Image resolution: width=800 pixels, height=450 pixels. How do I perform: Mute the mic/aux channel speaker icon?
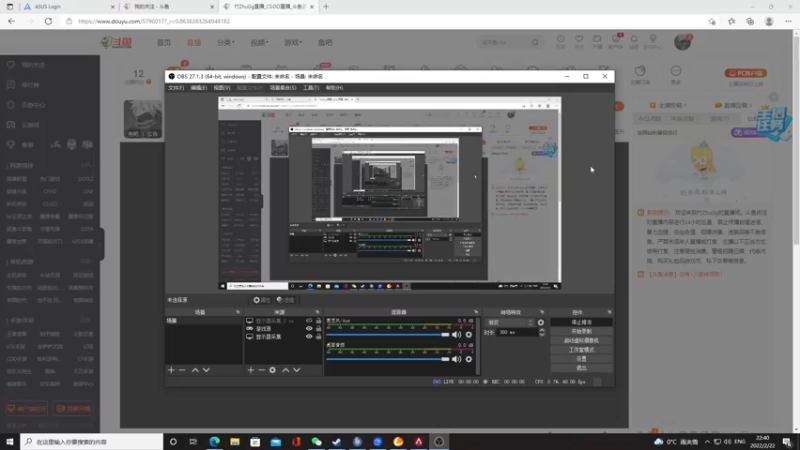(x=456, y=335)
